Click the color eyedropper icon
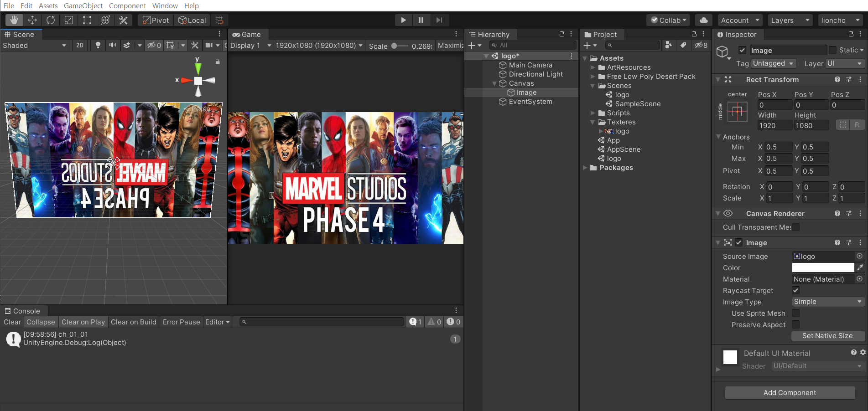The width and height of the screenshot is (868, 411). click(x=860, y=267)
